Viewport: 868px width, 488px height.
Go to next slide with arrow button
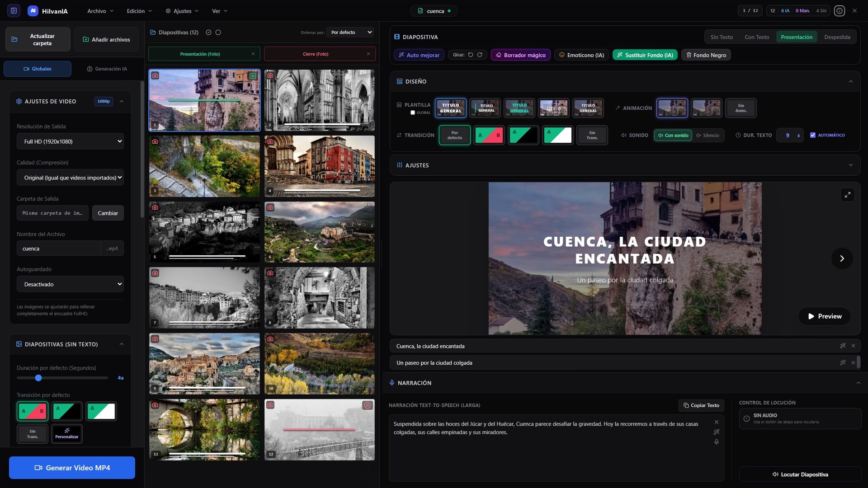coord(842,258)
